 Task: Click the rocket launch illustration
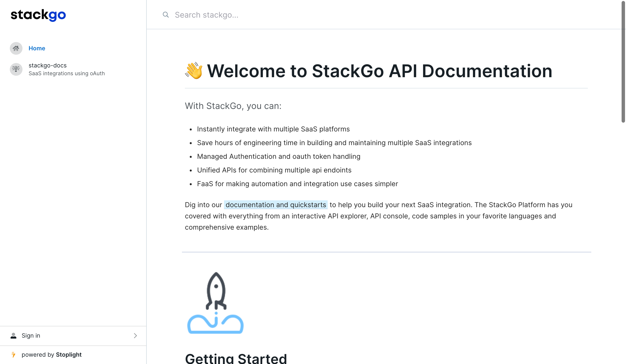(215, 303)
